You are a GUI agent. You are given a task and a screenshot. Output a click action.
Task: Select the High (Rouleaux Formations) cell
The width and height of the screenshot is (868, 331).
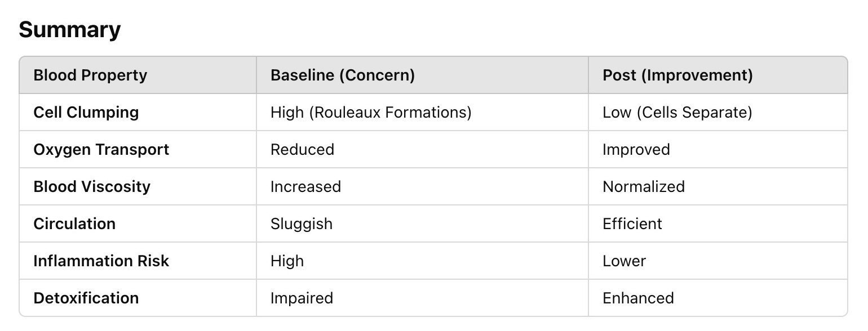click(371, 113)
